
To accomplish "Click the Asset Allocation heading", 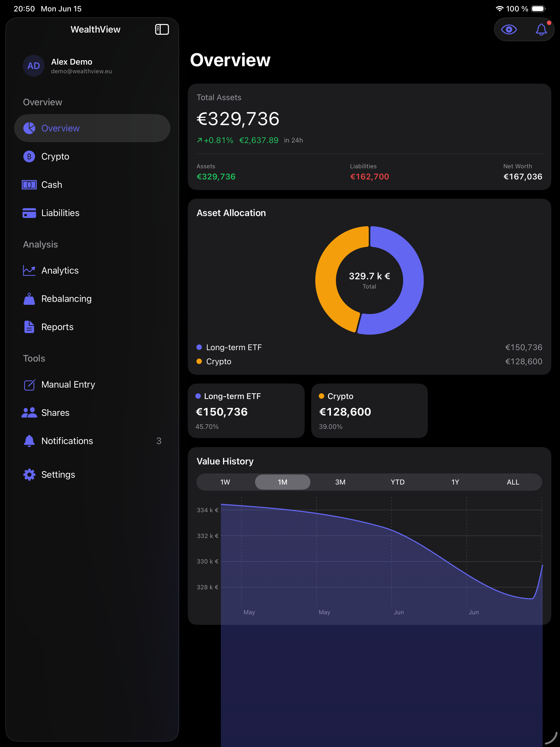I will coord(231,213).
